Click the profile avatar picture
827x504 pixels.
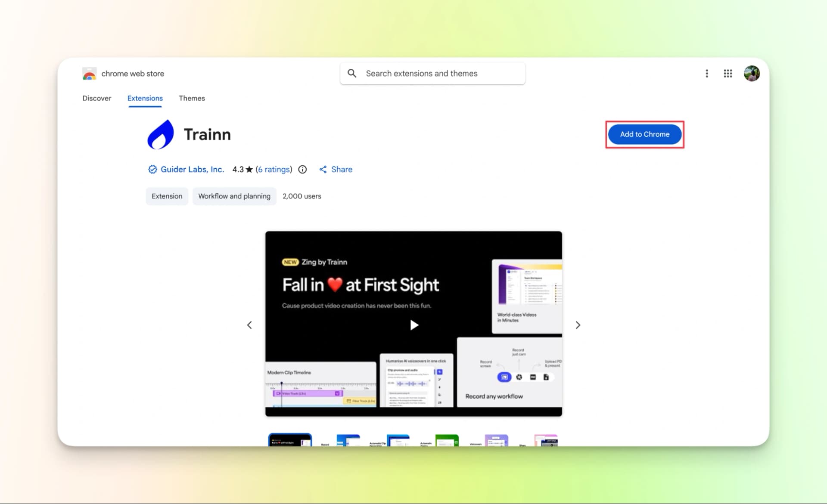[752, 73]
